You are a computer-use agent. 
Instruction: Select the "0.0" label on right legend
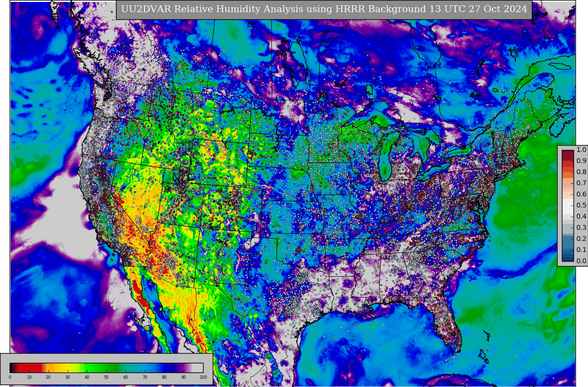[581, 261]
